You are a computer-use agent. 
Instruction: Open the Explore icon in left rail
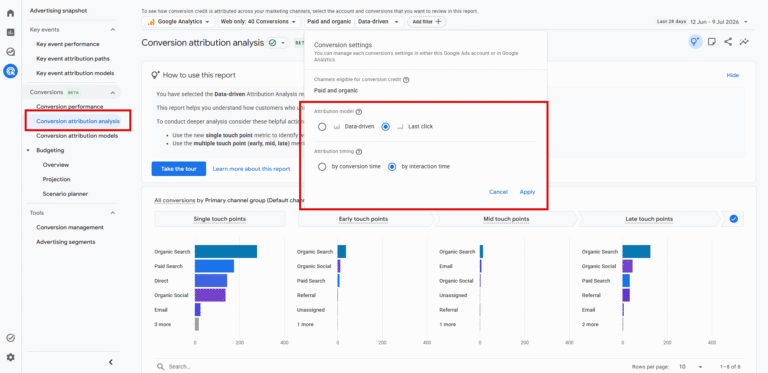(10, 51)
